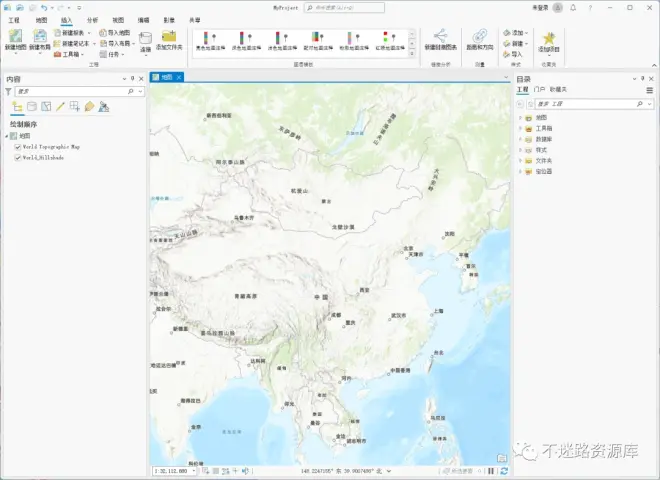Toggle World_Hillshade layer visibility
Image resolution: width=660 pixels, height=480 pixels.
pos(18,157)
